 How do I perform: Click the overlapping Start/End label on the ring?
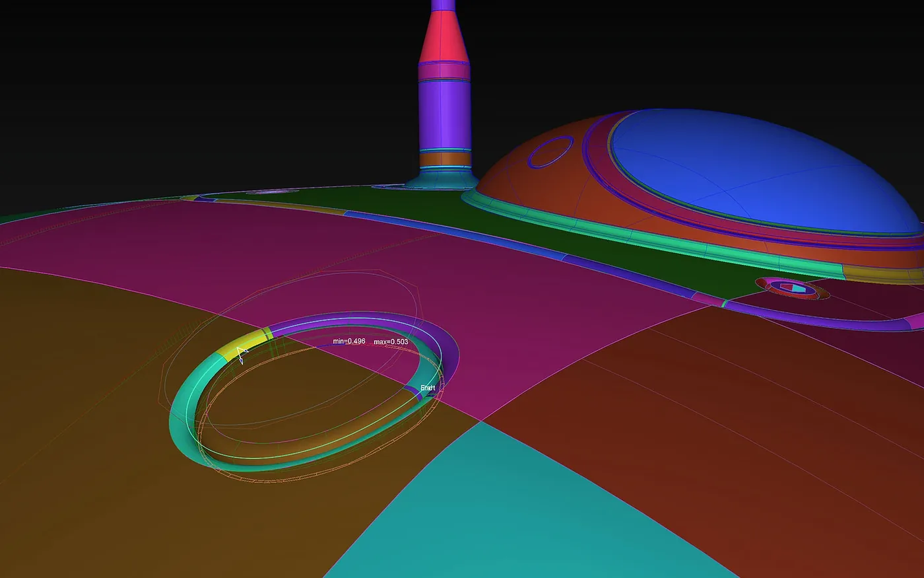point(428,388)
